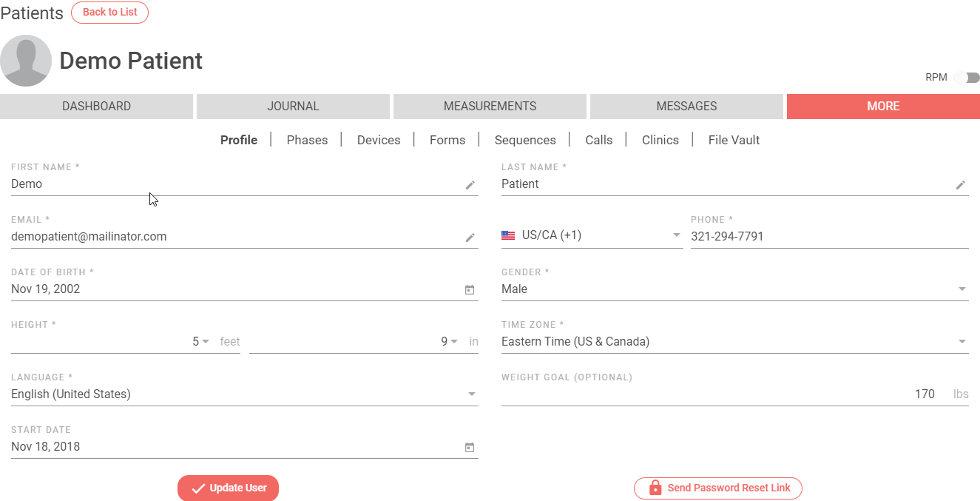Screen dimensions: 980x501
Task: Click the Weight Goal input field
Action: pyautogui.click(x=734, y=394)
